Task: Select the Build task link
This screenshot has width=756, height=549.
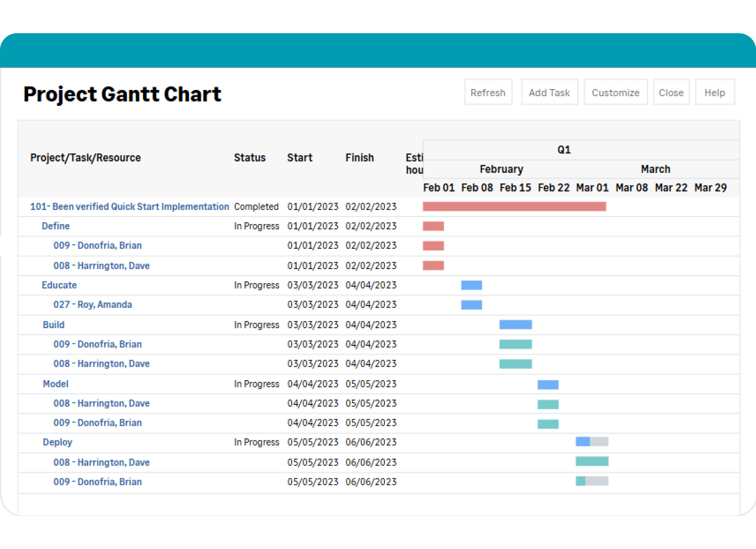Action: point(53,325)
